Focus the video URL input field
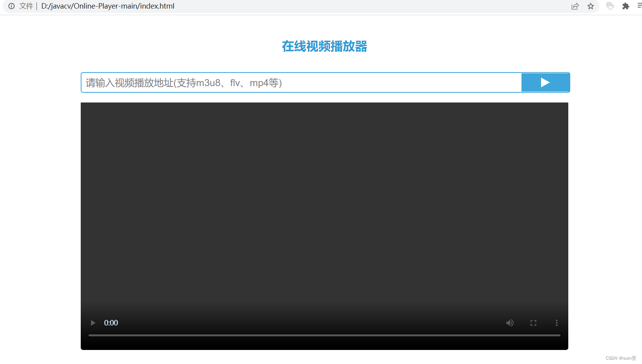Screen dimensions: 642x364 tap(301, 82)
